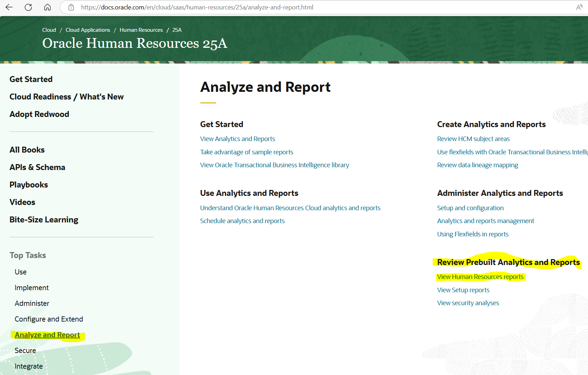View site info lock icon

pyautogui.click(x=71, y=7)
